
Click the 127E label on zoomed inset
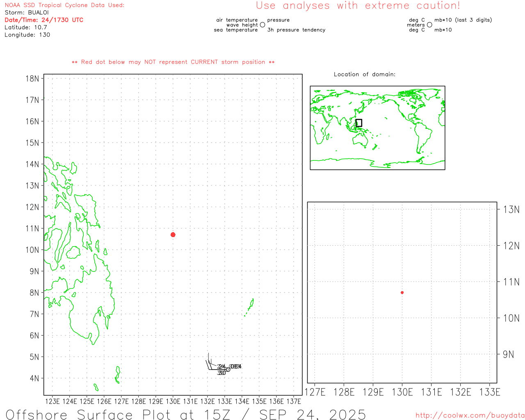click(x=315, y=393)
